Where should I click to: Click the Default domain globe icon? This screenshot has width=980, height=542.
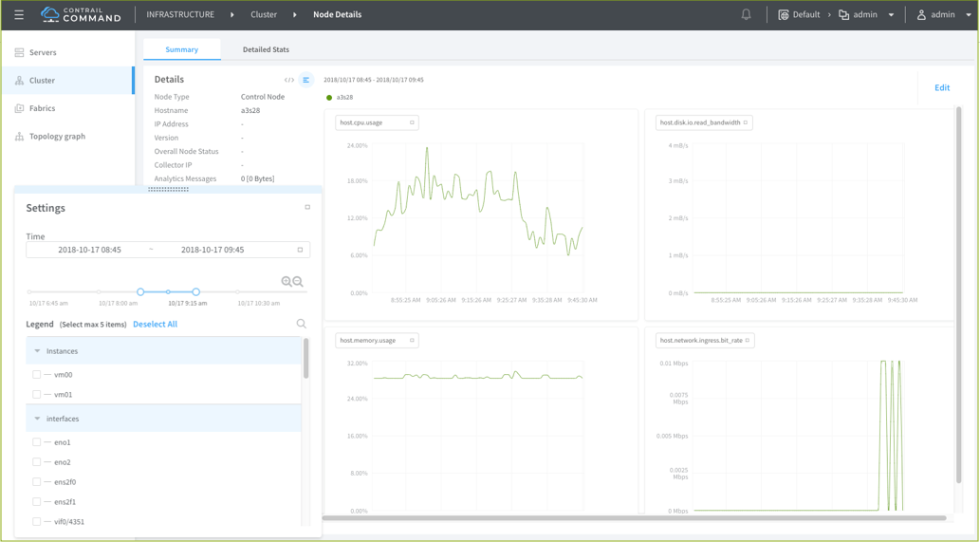pyautogui.click(x=783, y=14)
